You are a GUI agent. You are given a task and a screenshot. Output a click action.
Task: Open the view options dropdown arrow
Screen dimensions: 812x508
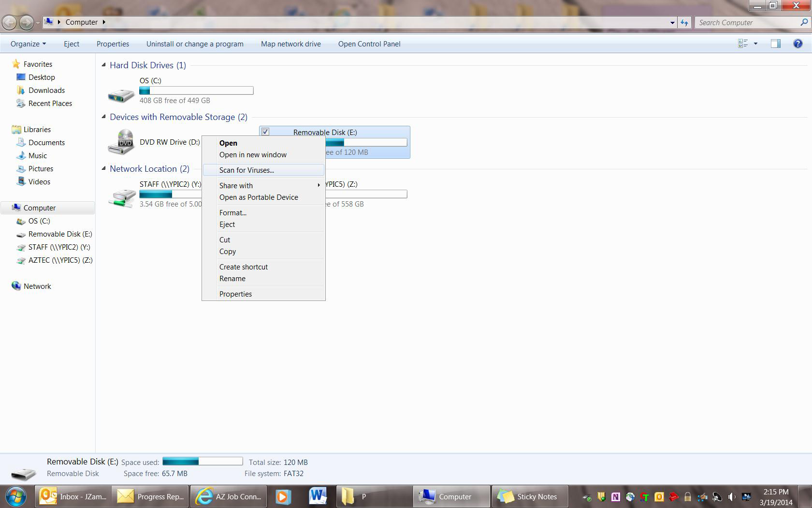[755, 44]
